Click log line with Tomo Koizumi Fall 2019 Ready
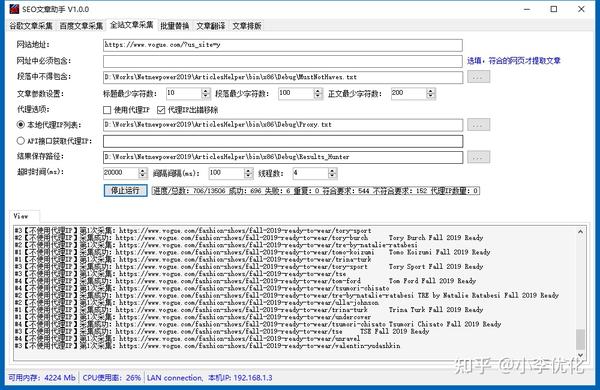This screenshot has width=600, height=390. 253,252
